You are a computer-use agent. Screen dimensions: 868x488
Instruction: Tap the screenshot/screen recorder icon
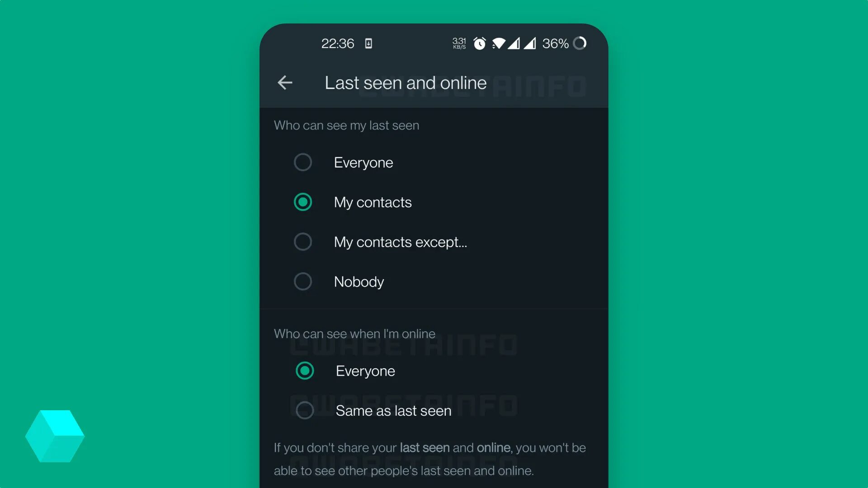[x=368, y=43]
